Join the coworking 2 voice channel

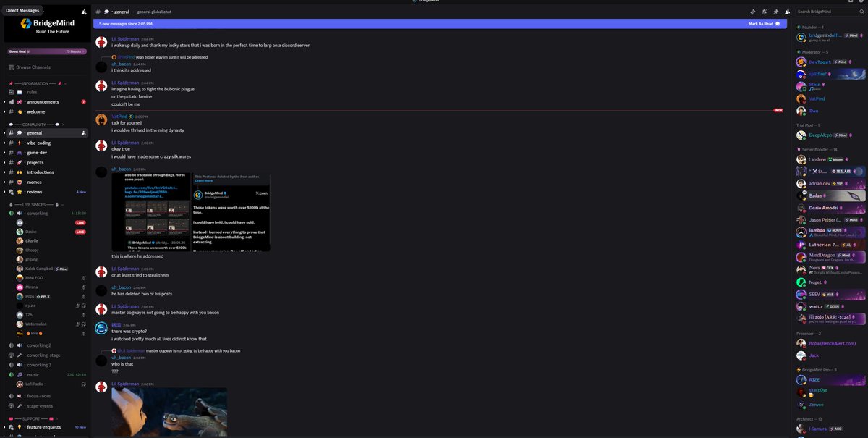46,345
